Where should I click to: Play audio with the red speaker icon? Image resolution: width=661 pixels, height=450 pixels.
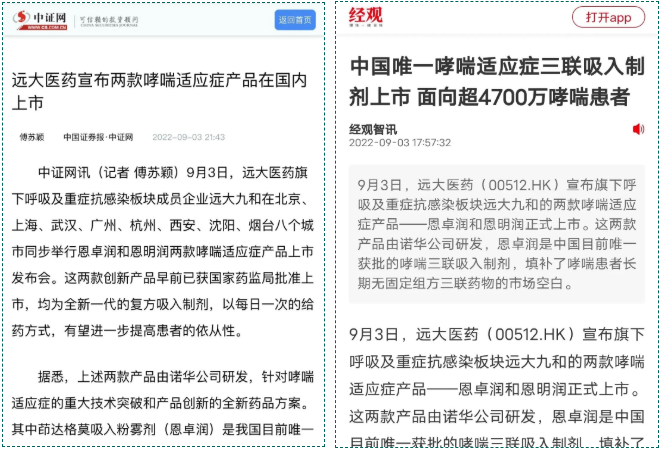pyautogui.click(x=638, y=129)
